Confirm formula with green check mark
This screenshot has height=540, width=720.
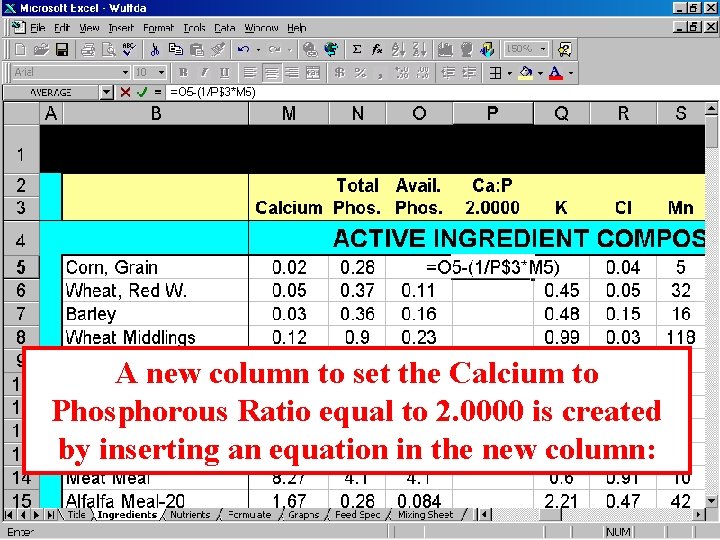142,92
